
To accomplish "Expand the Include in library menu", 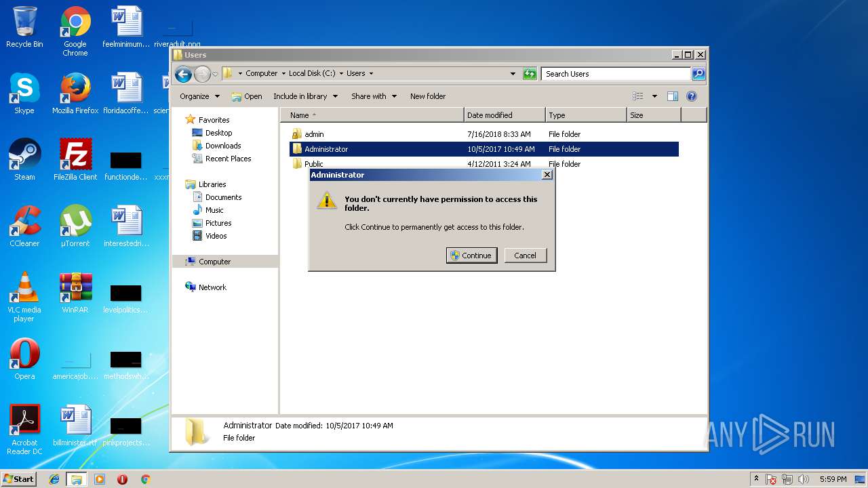I will [305, 96].
